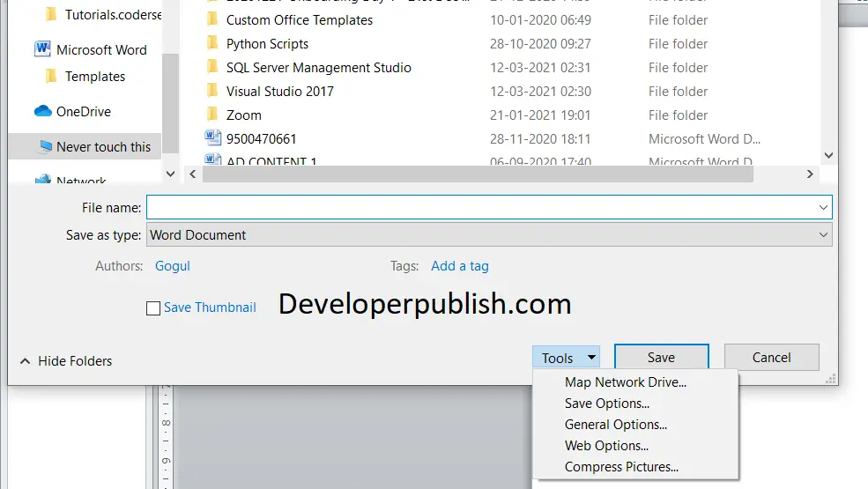Click the Save button
Screen dimensions: 868x489
[662, 357]
